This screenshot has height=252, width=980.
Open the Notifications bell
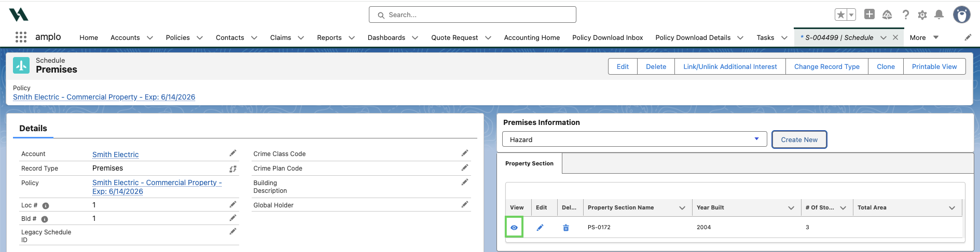tap(939, 15)
